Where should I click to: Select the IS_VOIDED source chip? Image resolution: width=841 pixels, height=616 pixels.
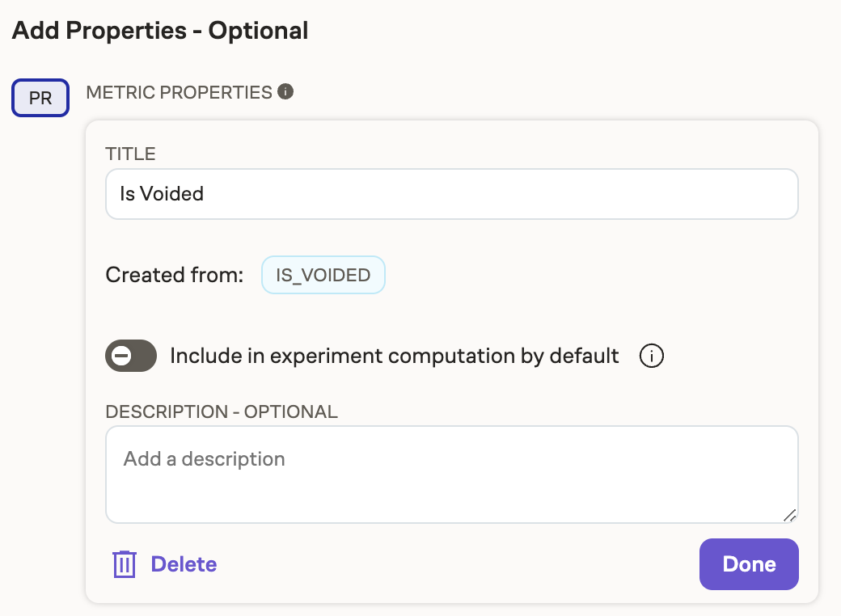pos(323,275)
